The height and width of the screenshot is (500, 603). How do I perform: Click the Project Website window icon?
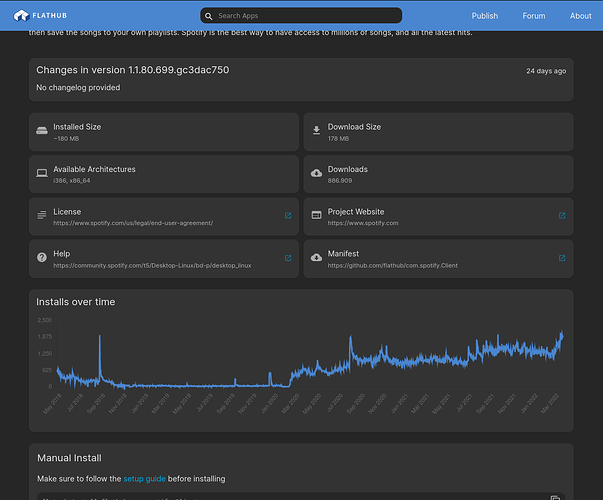(316, 215)
